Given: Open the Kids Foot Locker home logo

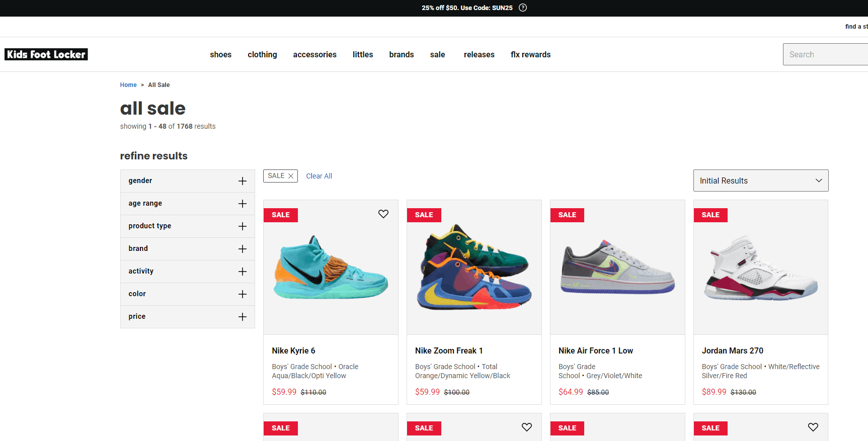Looking at the screenshot, I should click(x=46, y=54).
